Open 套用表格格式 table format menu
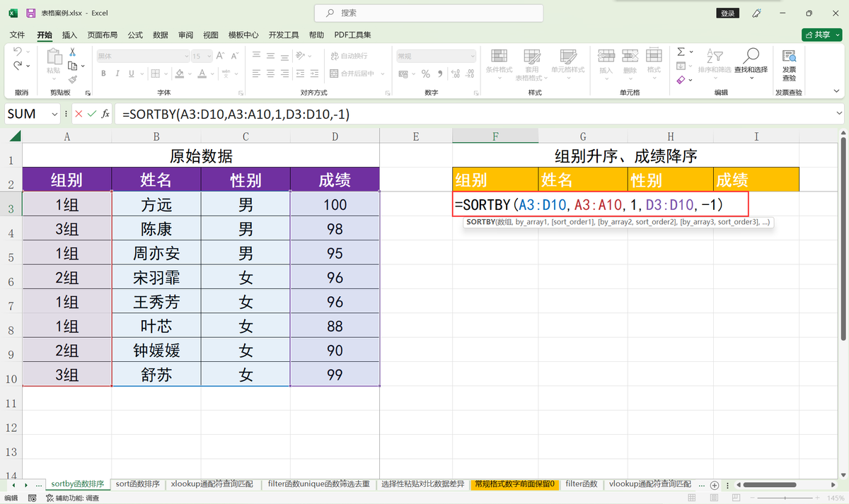 click(x=531, y=65)
